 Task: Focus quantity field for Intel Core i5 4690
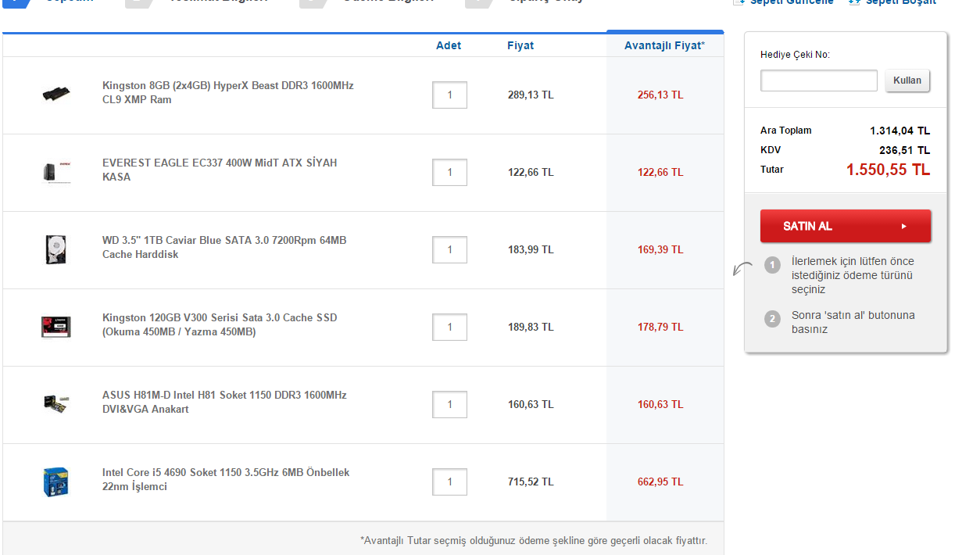click(x=449, y=482)
